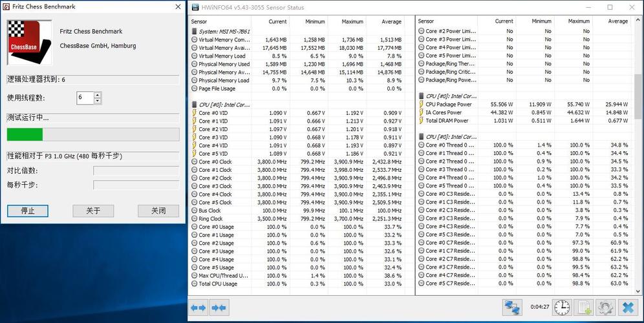Viewport: 644px width, 323px height.
Task: Stop the benchmark with the 停止 button
Action: pos(28,211)
